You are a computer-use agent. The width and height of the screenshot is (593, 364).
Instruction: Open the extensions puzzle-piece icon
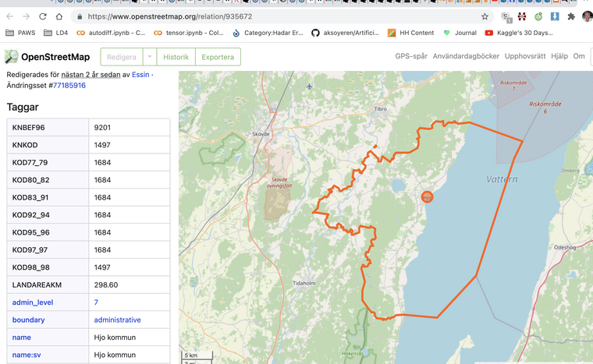pyautogui.click(x=571, y=16)
